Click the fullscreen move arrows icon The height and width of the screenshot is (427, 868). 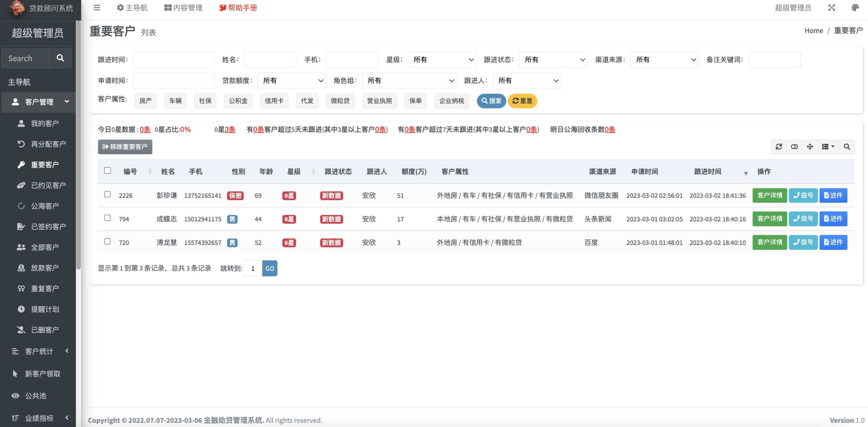pos(810,147)
